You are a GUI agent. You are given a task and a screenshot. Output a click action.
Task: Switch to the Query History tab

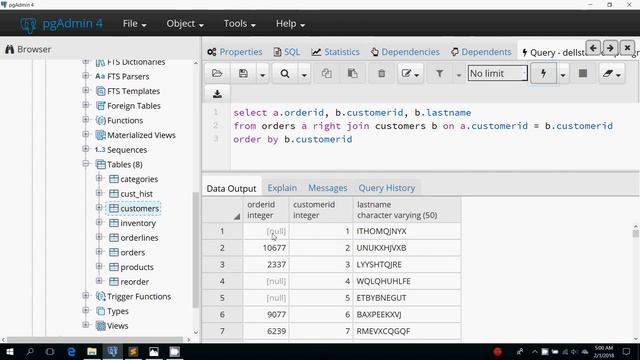tap(387, 188)
